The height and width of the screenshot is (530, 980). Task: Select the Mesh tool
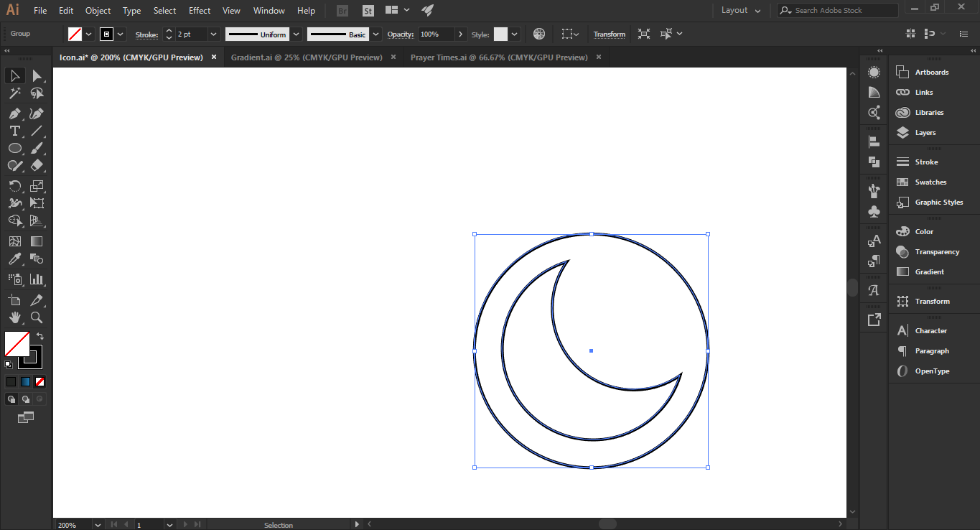[14, 241]
